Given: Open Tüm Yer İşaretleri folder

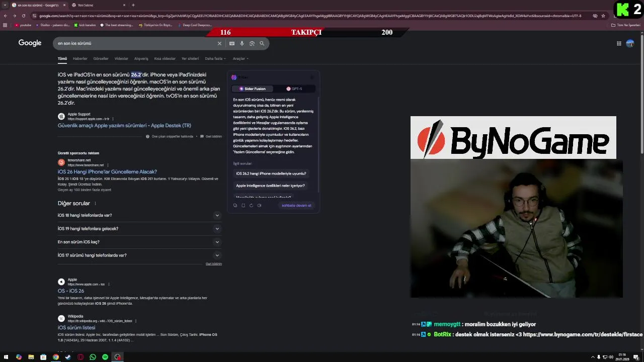Looking at the screenshot, I should pyautogui.click(x=626, y=25).
